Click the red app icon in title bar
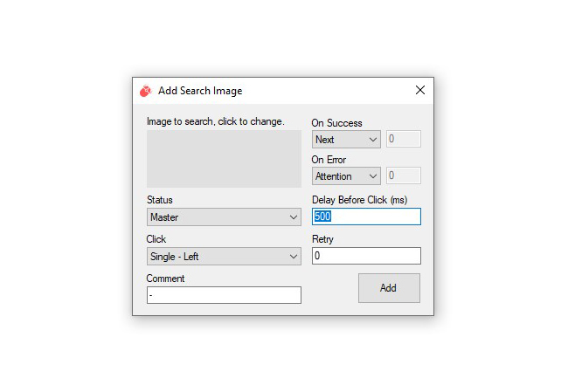The width and height of the screenshot is (568, 392). coord(146,91)
